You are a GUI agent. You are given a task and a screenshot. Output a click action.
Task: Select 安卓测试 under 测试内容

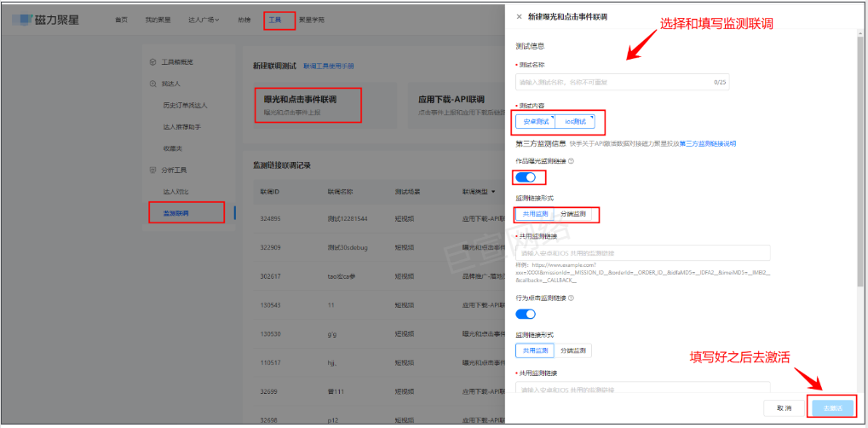[x=535, y=121]
